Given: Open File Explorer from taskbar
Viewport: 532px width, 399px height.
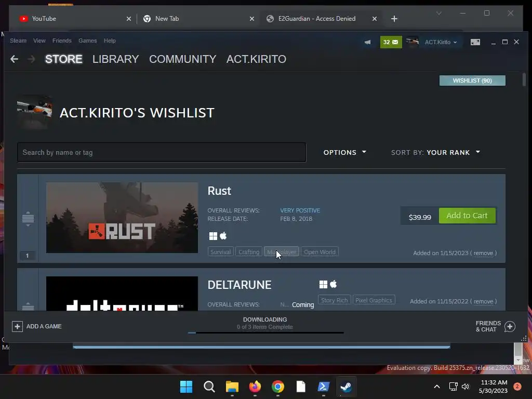Looking at the screenshot, I should click(x=232, y=387).
